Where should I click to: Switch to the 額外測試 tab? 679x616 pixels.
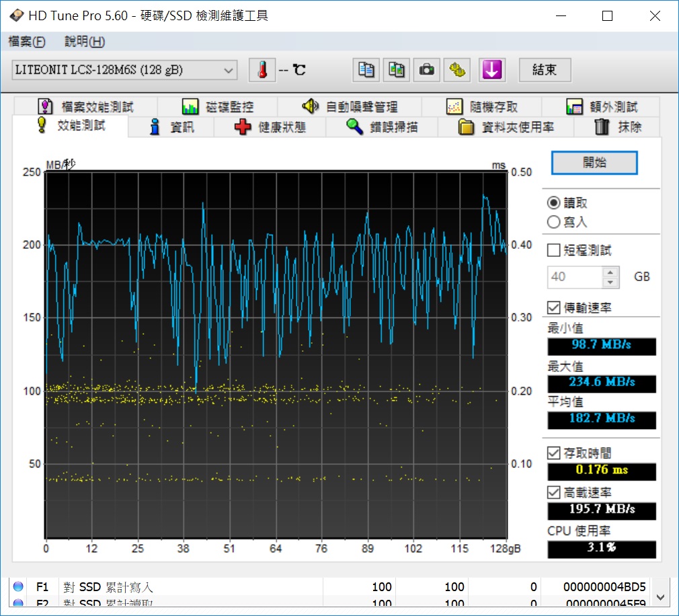click(x=601, y=106)
